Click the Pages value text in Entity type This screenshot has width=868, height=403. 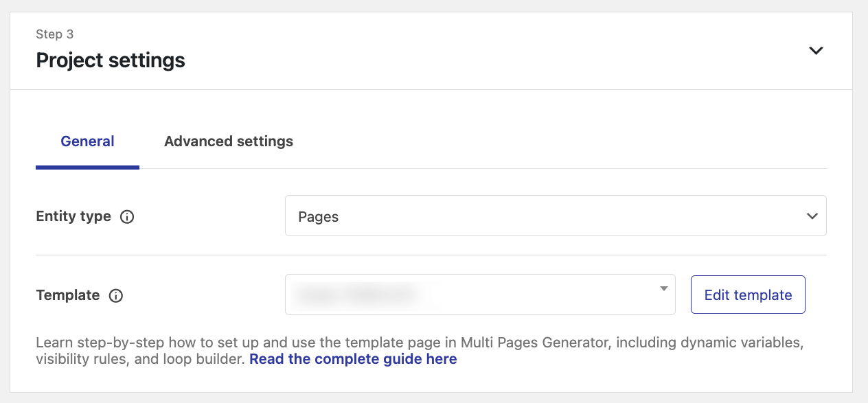click(x=319, y=217)
